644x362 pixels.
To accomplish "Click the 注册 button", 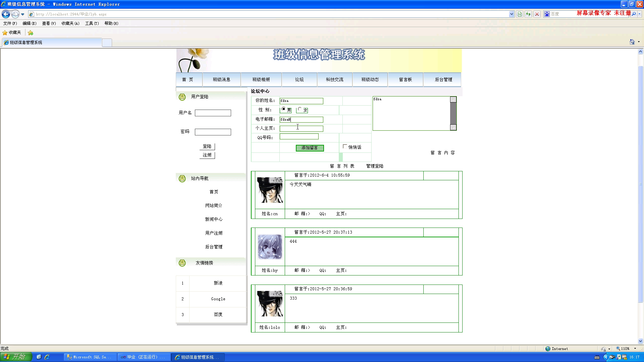I will tap(207, 155).
